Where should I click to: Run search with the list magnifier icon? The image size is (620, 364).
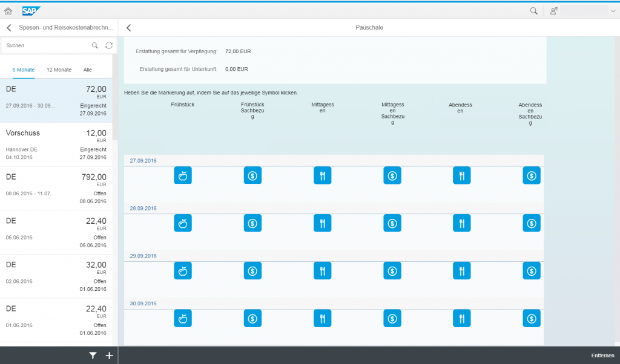95,45
